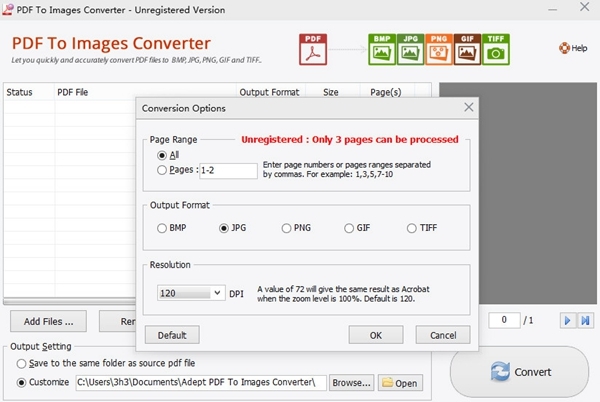
Task: Open the output folder
Action: tap(400, 383)
